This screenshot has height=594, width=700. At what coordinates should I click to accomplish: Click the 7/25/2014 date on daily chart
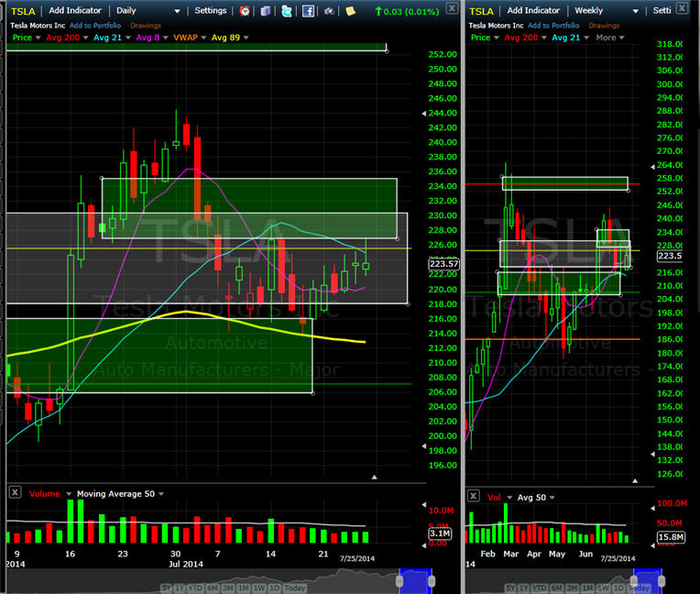click(357, 558)
